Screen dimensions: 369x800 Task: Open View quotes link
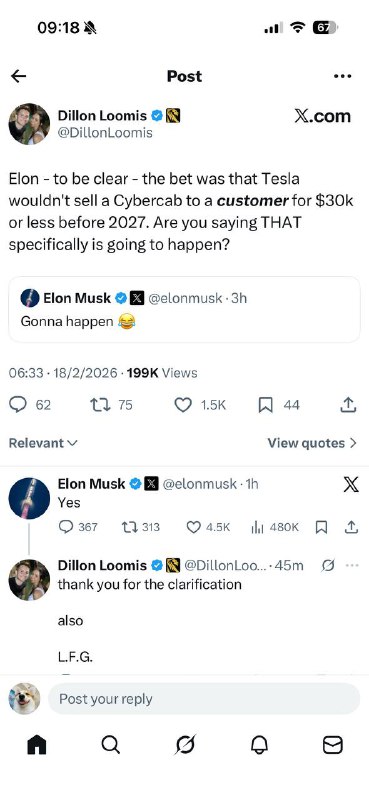[x=312, y=443]
